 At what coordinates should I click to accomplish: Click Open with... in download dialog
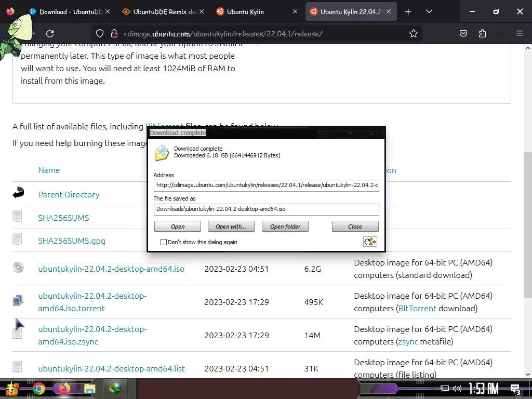231,227
